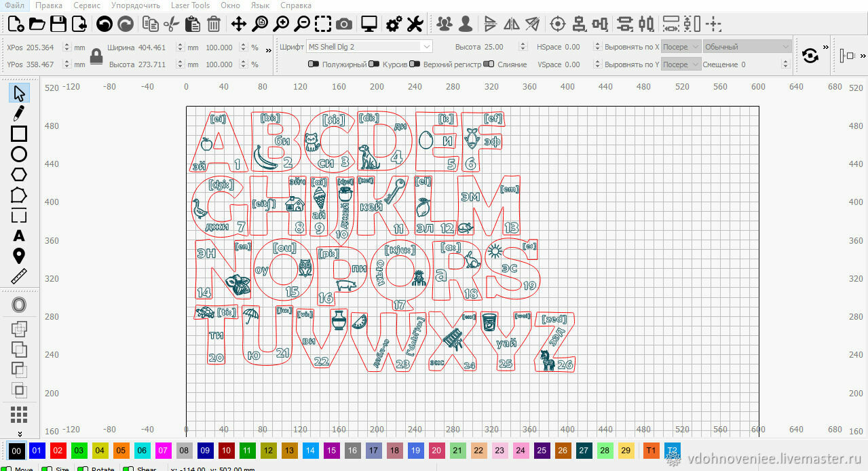Open the Упорядочить menu

click(136, 5)
